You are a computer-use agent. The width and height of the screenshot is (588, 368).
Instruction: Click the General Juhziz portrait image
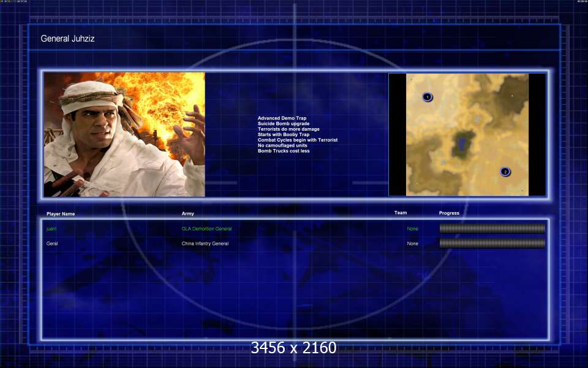click(124, 134)
